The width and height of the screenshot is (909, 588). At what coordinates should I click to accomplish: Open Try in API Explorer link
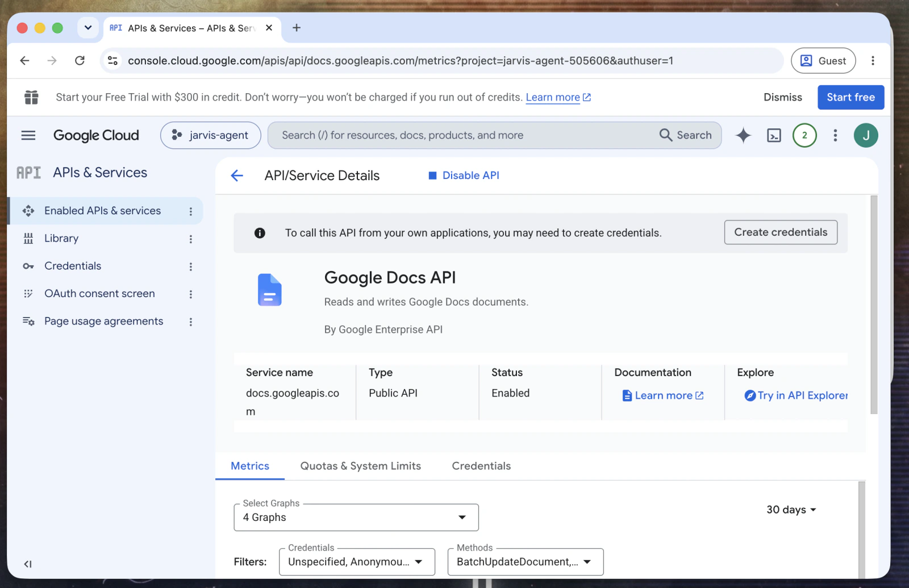(796, 395)
